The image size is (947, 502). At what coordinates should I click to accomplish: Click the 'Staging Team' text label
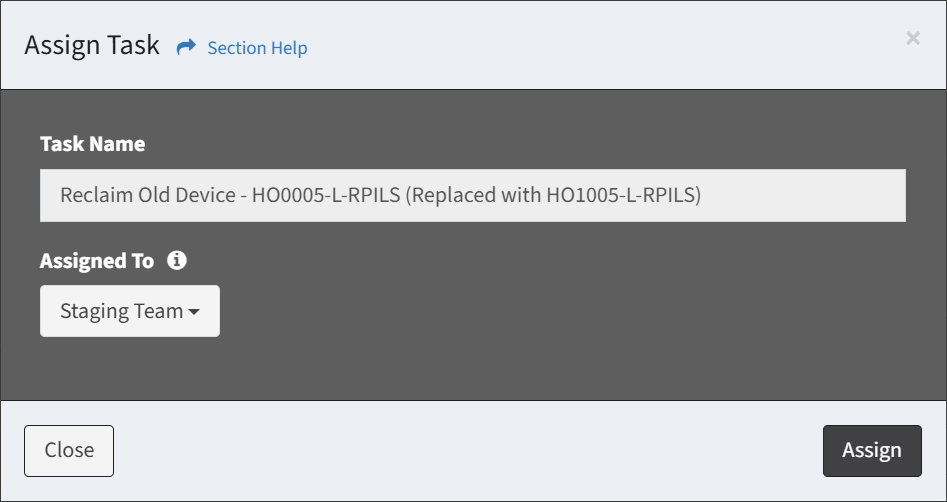tap(121, 311)
